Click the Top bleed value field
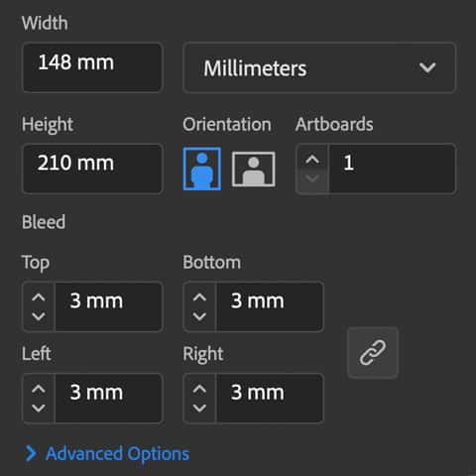 tap(109, 306)
